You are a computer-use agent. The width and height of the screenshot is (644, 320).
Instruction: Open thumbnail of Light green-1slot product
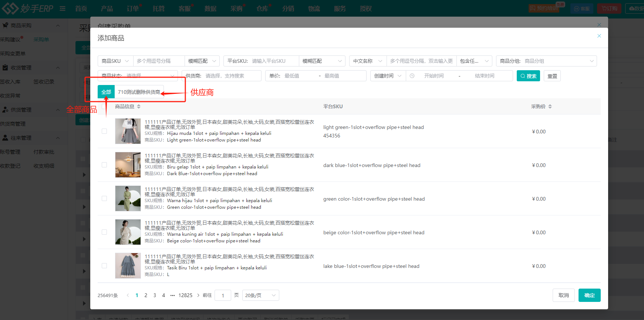point(128,131)
